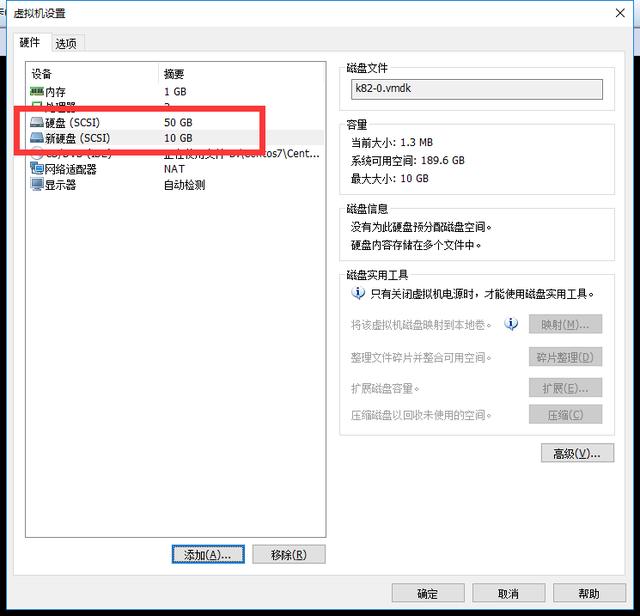Click the 50 GB summary value
640x616 pixels.
[178, 122]
